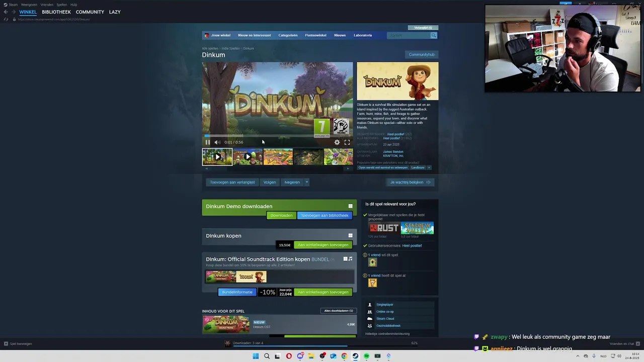
Task: Open the Hulp menu
Action: coord(74,5)
